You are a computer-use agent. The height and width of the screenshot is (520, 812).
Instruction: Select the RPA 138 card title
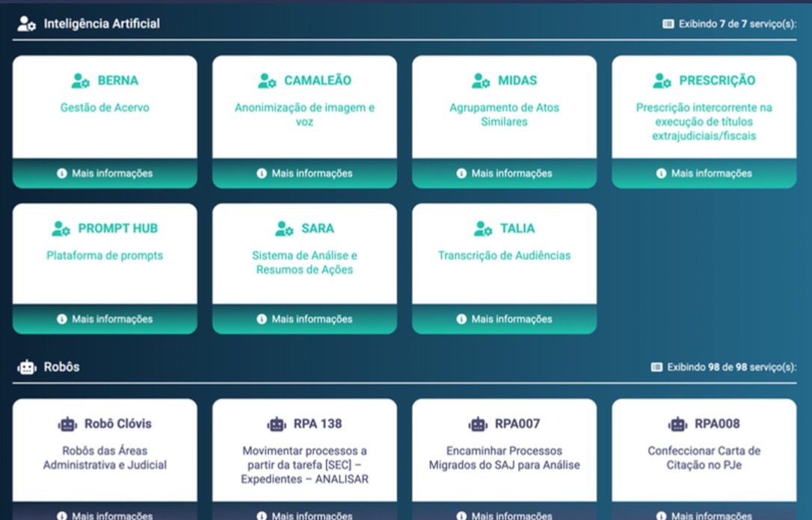pyautogui.click(x=318, y=424)
